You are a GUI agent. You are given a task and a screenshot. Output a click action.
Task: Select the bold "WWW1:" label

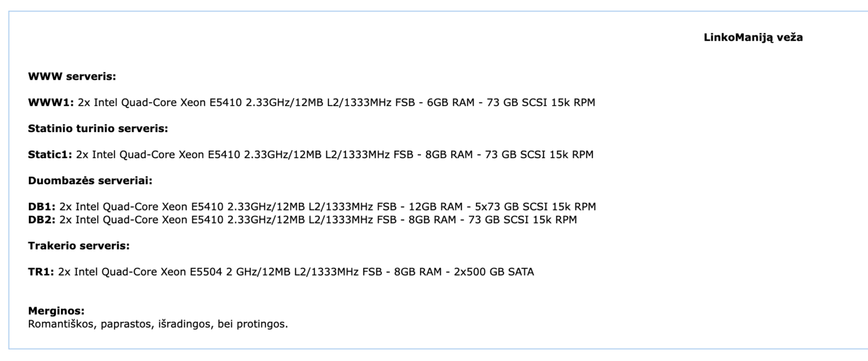click(51, 103)
